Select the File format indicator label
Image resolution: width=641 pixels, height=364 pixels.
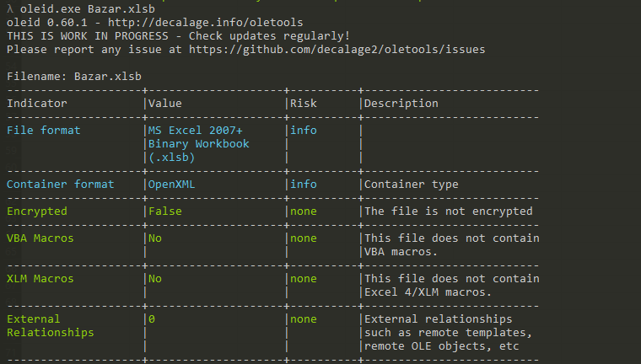coord(44,131)
